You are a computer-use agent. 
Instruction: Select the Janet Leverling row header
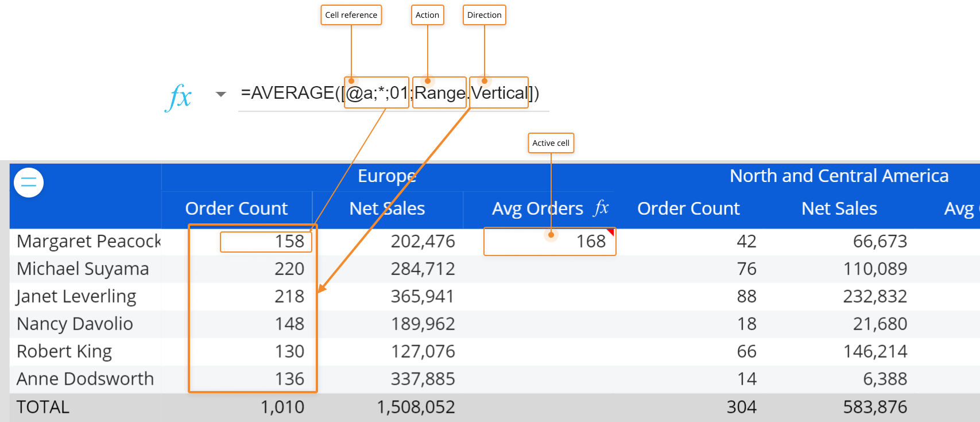pyautogui.click(x=76, y=297)
